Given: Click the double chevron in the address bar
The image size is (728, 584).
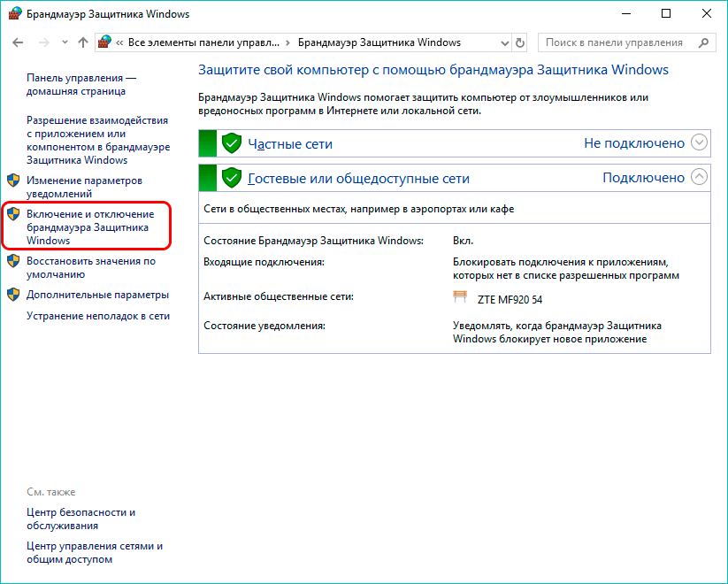Looking at the screenshot, I should pos(119,42).
